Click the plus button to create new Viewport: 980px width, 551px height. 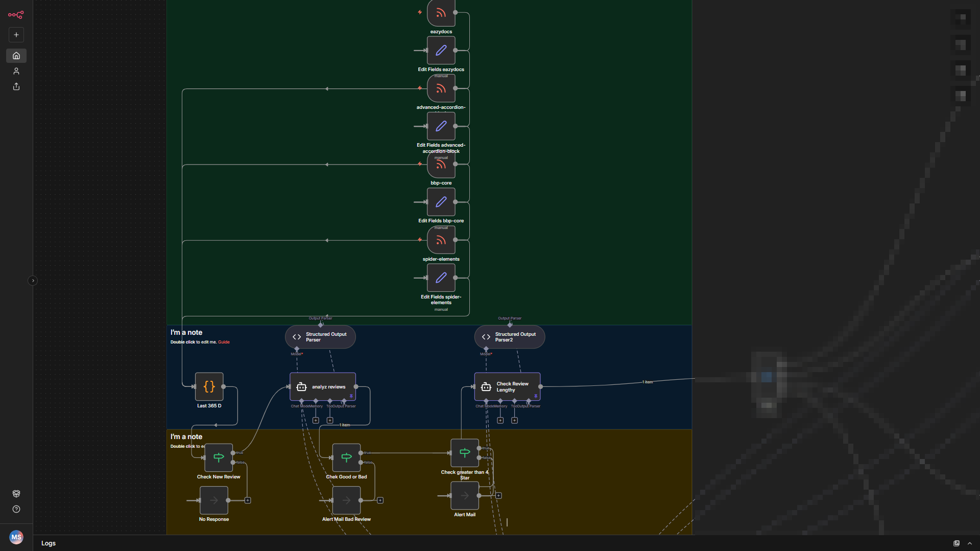(16, 35)
